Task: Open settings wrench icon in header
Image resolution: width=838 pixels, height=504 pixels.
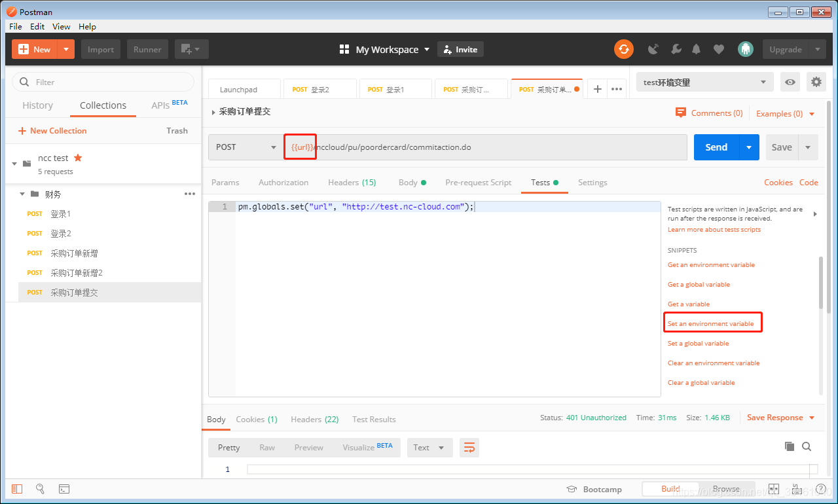Action: (x=677, y=49)
